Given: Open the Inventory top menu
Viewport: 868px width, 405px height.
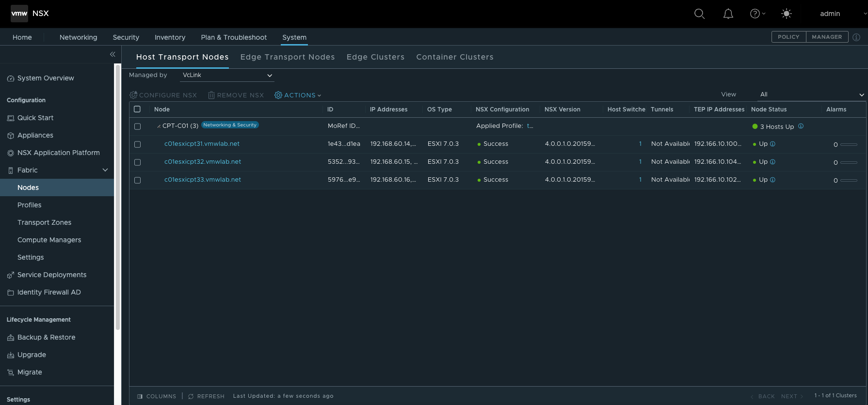Looking at the screenshot, I should tap(170, 37).
